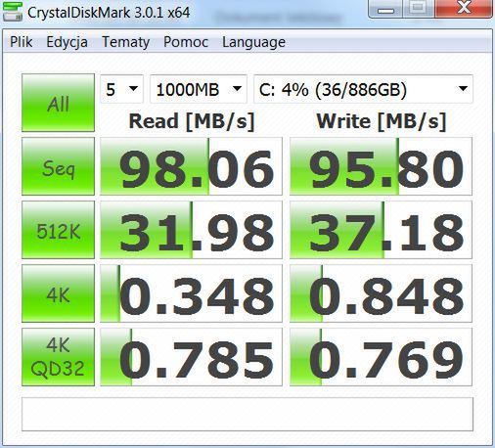Click the empty comment field at bottom

click(x=247, y=414)
